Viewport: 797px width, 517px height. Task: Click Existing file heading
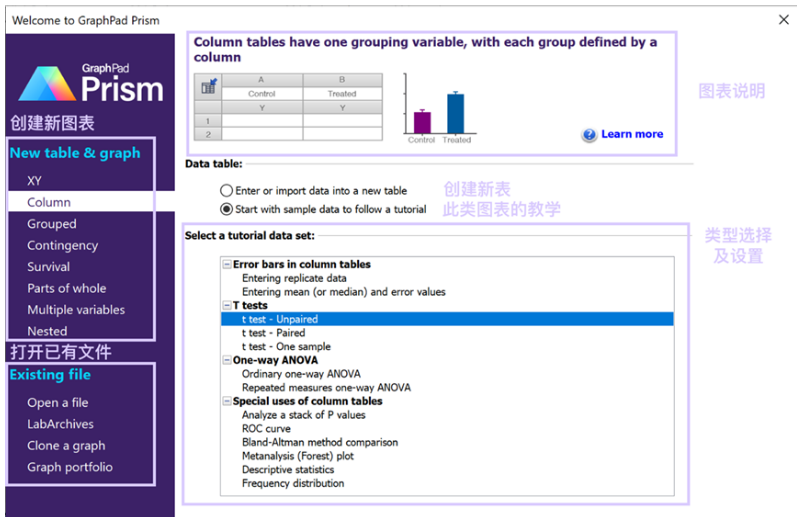point(50,375)
